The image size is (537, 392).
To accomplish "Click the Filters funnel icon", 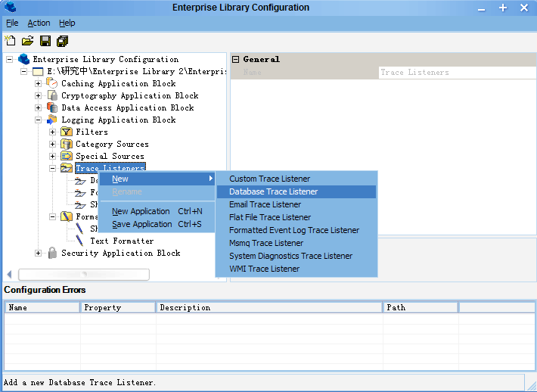I will [x=67, y=132].
